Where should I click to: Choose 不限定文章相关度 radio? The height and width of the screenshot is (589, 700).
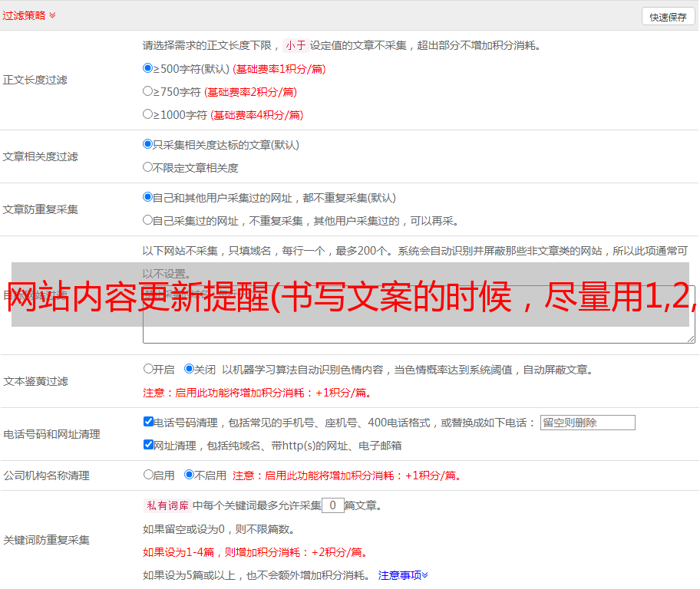click(148, 167)
